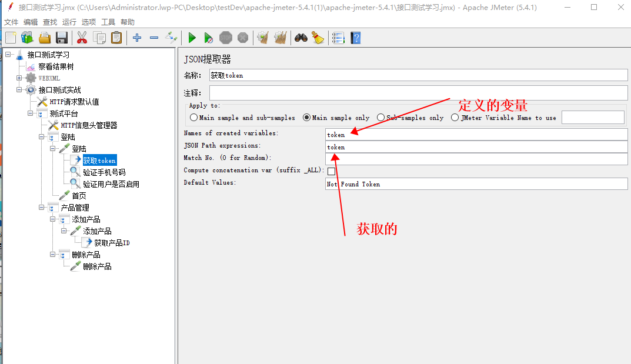
Task: Select Main sample only radio button
Action: [306, 118]
